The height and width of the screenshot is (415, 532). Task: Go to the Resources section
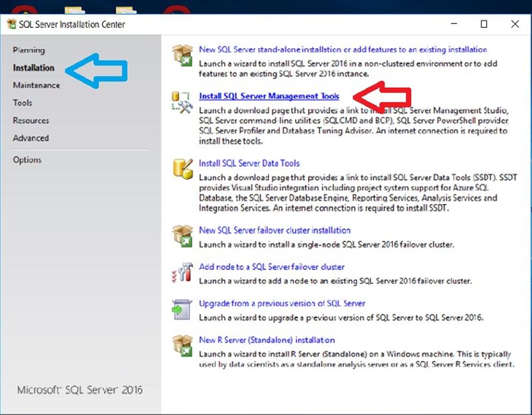(x=31, y=120)
